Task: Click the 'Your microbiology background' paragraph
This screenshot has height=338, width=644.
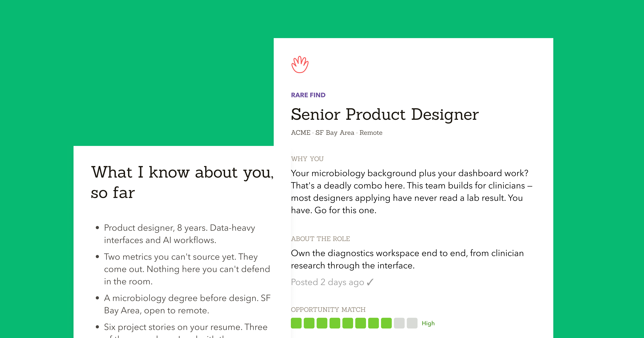Action: pos(411,192)
